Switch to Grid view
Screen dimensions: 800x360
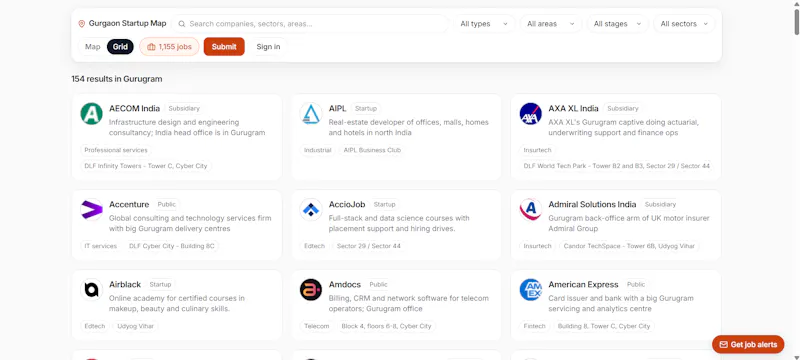click(120, 47)
